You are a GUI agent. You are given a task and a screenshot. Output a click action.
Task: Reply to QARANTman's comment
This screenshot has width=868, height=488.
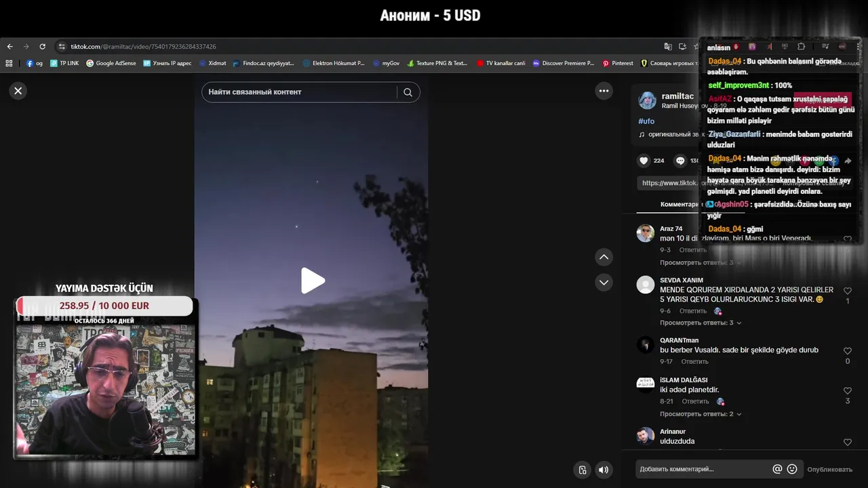coord(695,362)
